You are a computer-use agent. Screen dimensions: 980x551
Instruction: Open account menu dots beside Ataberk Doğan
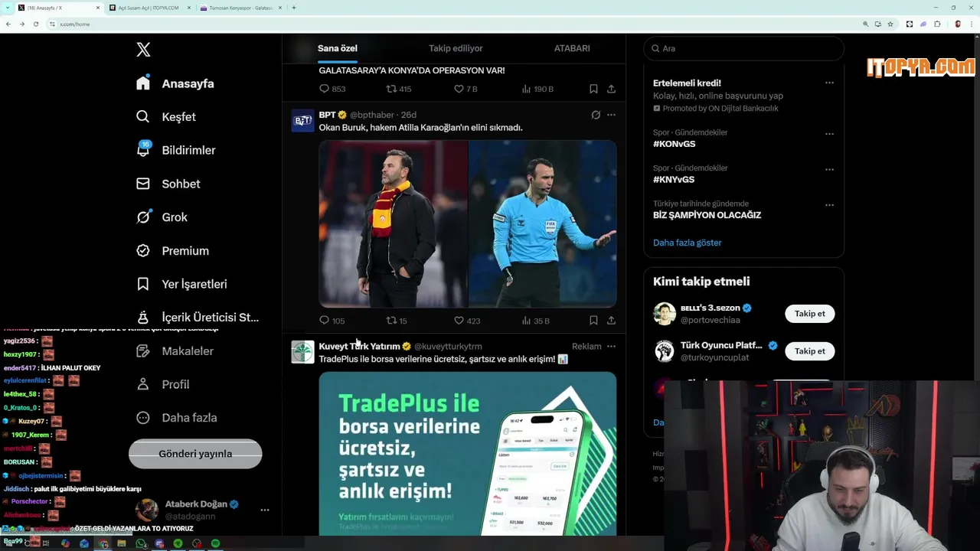(x=264, y=510)
